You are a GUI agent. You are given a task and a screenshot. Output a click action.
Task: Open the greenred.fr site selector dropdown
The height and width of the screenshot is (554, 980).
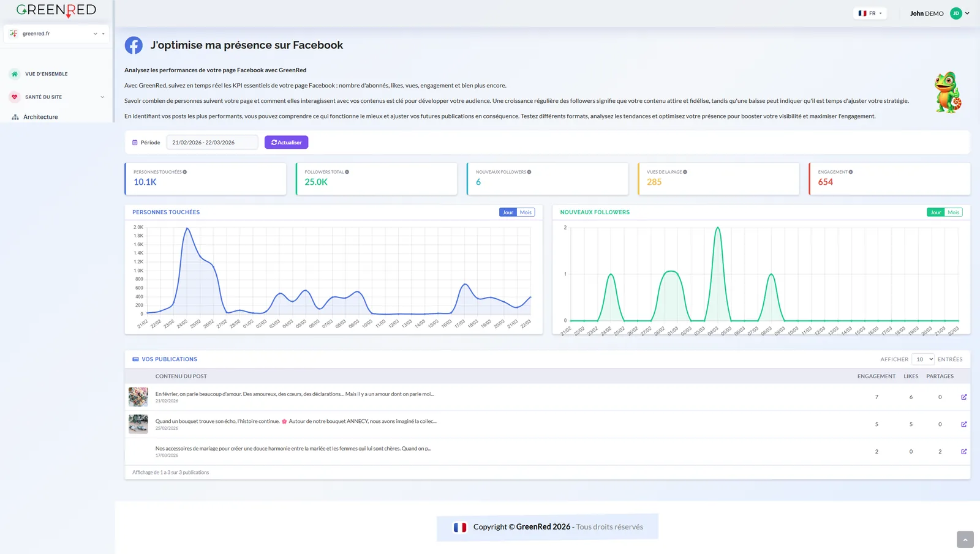click(x=56, y=34)
